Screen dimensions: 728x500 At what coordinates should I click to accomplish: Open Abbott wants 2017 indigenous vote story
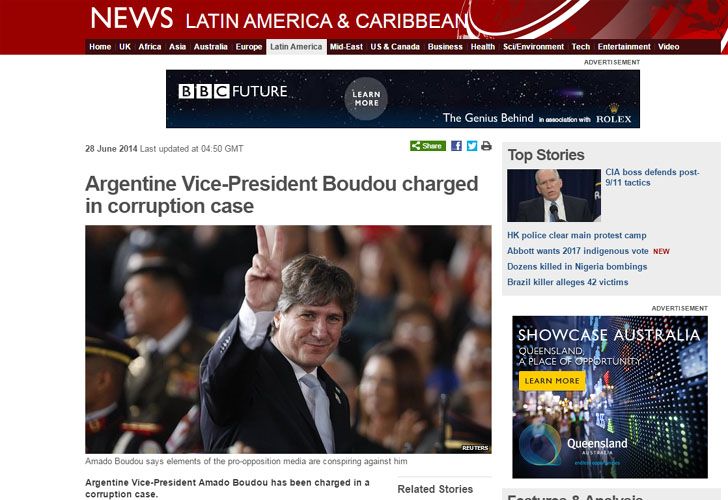pos(578,251)
